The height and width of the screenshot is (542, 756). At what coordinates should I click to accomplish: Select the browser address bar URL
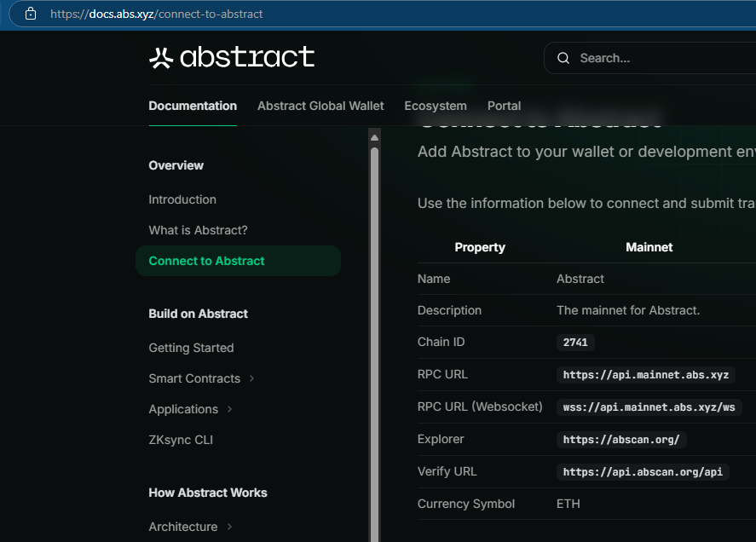[x=156, y=14]
